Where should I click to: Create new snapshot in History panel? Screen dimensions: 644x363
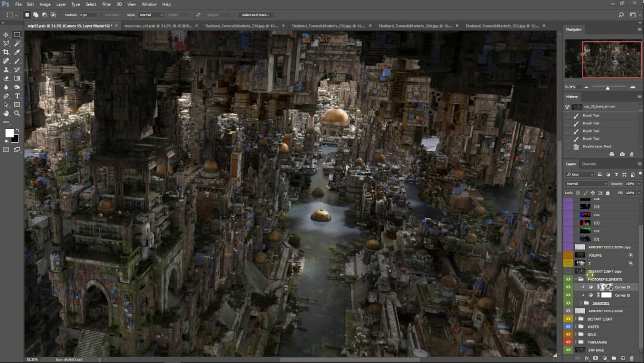[622, 154]
